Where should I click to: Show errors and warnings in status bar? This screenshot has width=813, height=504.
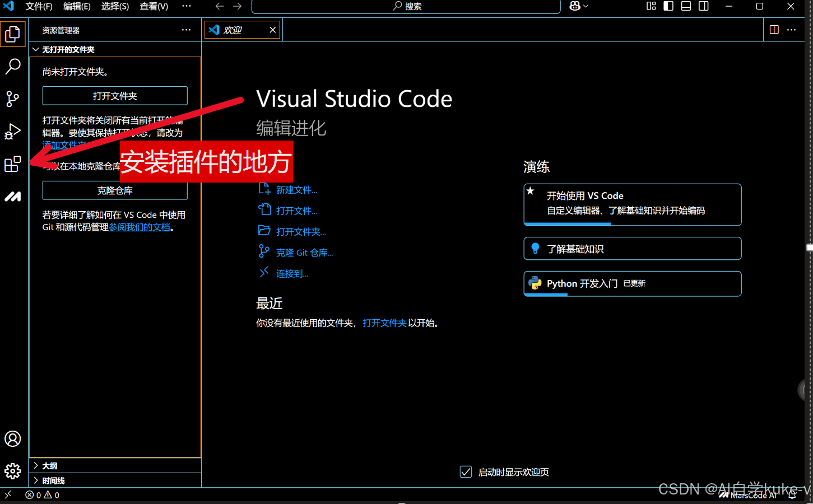tap(43, 495)
